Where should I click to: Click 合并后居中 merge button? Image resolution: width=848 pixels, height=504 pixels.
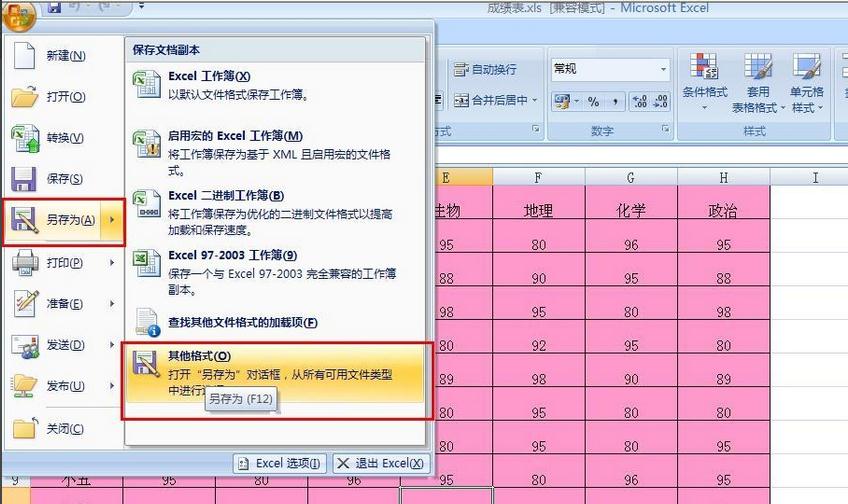click(491, 100)
